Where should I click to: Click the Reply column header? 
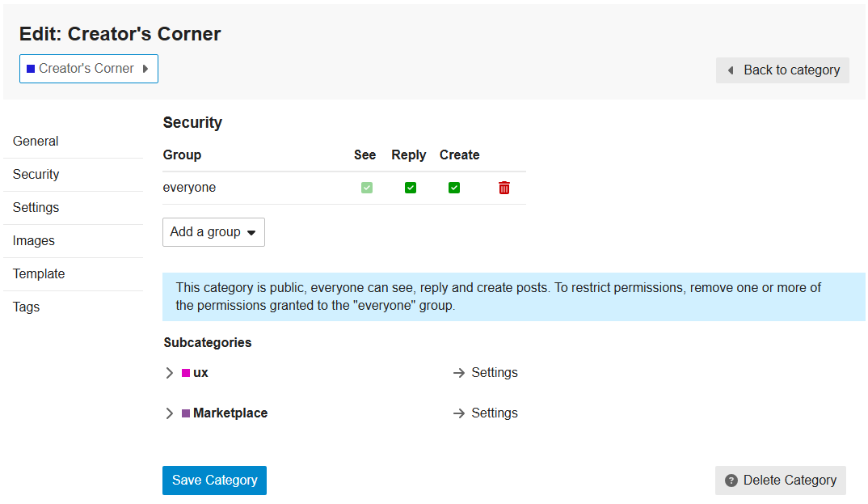(x=408, y=155)
